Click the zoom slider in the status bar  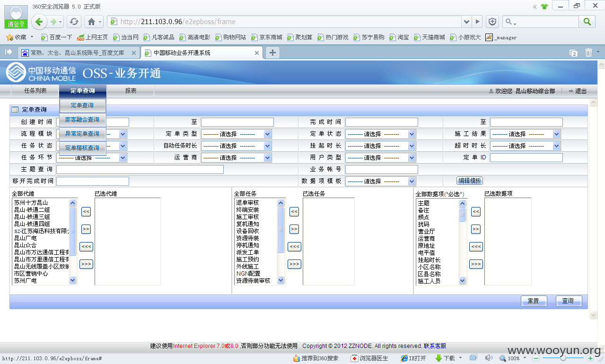point(563,358)
